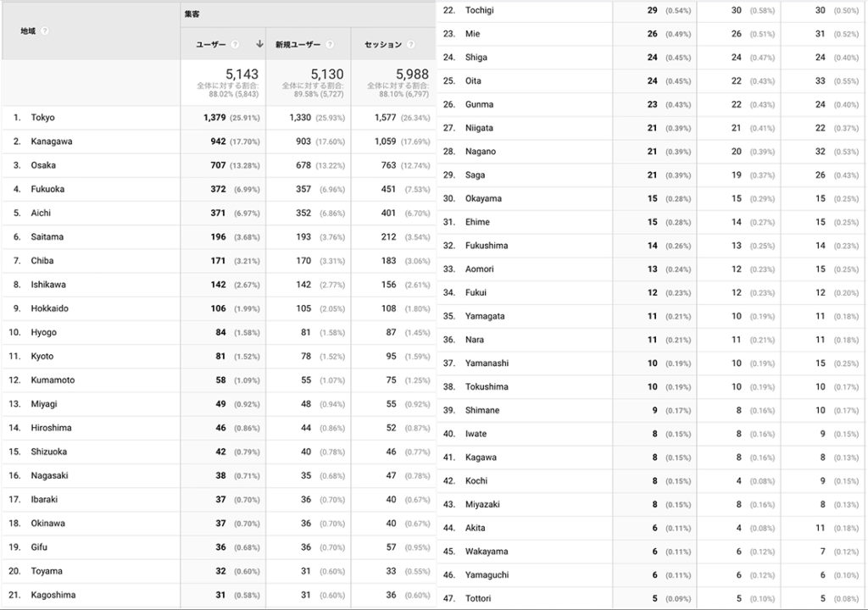The image size is (868, 610).
Task: Click the help icon beside 新規ユーザー
Action: 329,44
